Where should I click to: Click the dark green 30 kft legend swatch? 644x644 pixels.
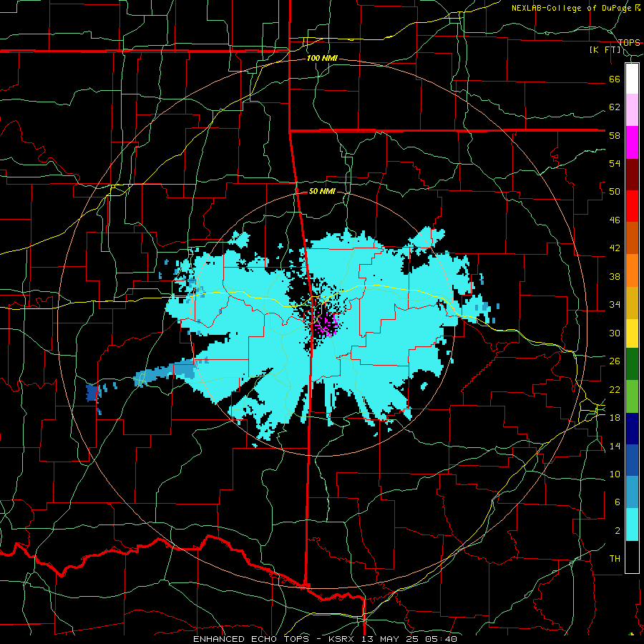[x=632, y=364]
